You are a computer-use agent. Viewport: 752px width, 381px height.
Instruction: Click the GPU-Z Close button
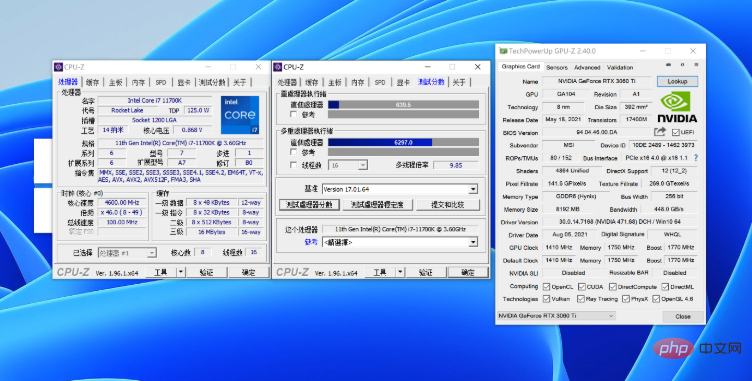click(682, 317)
